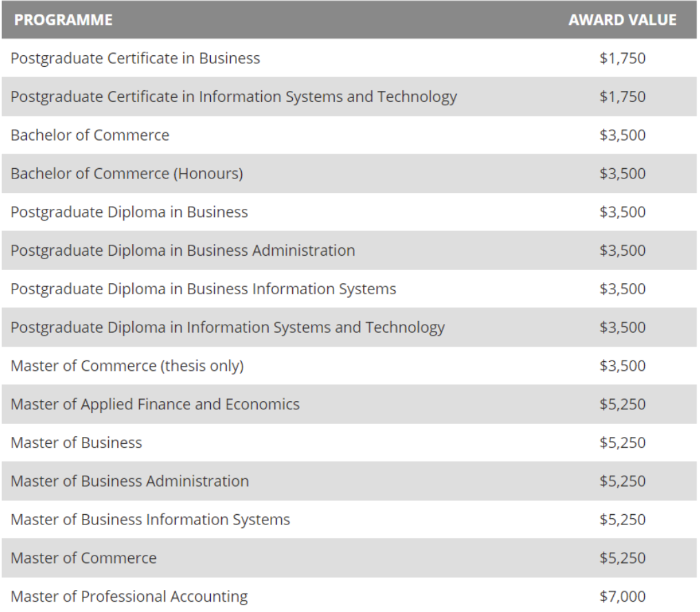Click $1,750 value for Postgraduate Certificate in Business
The width and height of the screenshot is (700, 612).
tap(622, 58)
